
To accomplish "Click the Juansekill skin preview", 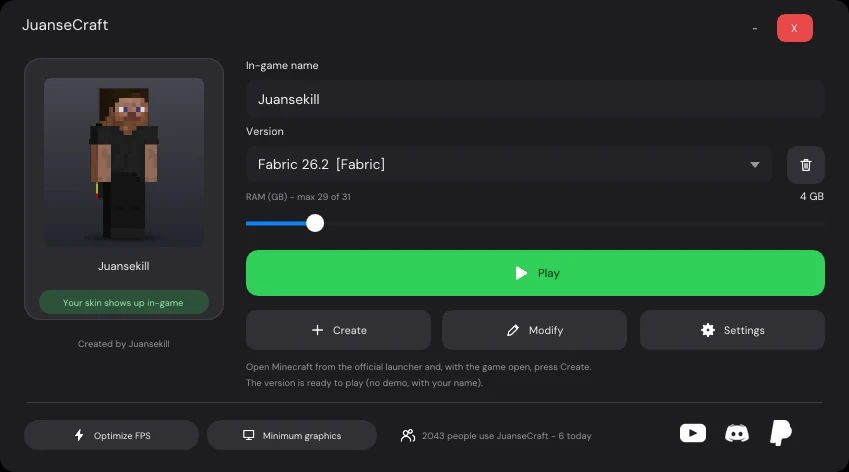I will 124,162.
